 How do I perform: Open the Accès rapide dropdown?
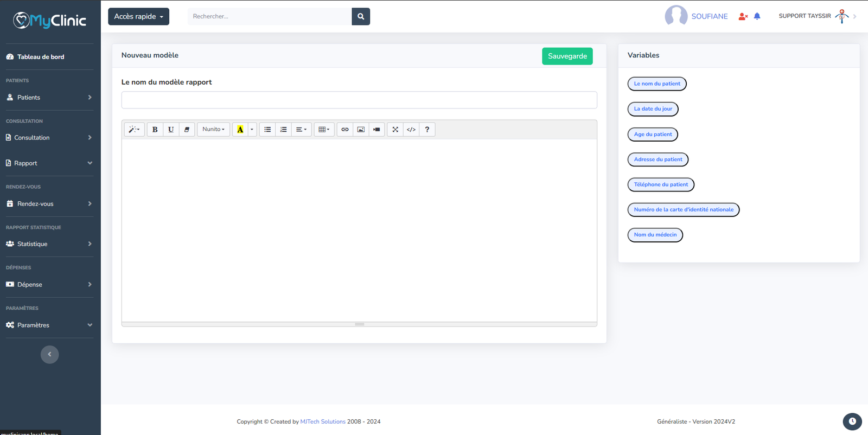(x=138, y=16)
